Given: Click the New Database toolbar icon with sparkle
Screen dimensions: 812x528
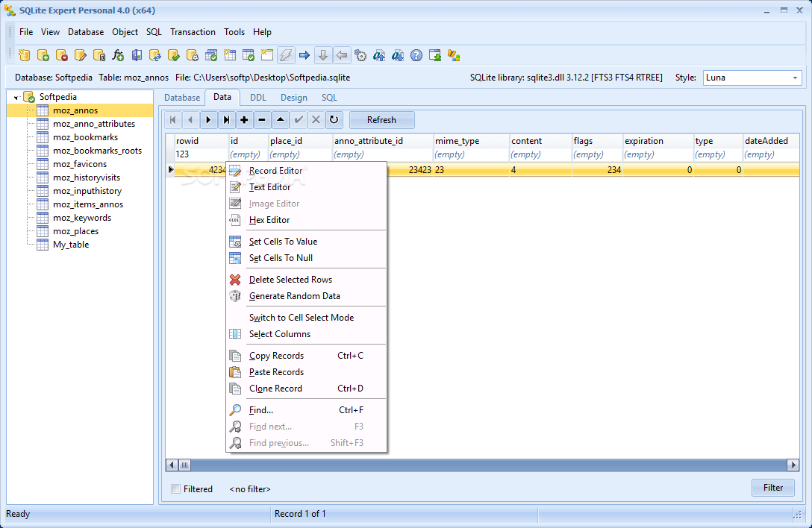Looking at the screenshot, I should click(x=25, y=55).
